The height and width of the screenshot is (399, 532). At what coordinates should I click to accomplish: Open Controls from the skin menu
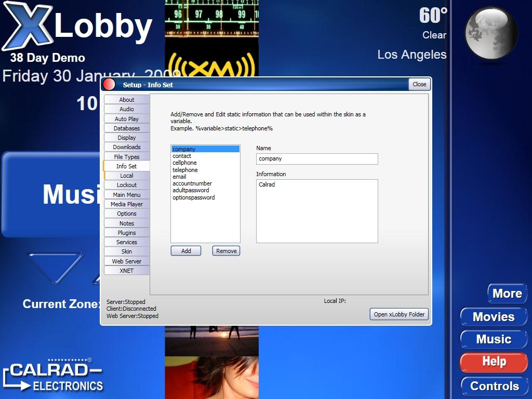[495, 386]
